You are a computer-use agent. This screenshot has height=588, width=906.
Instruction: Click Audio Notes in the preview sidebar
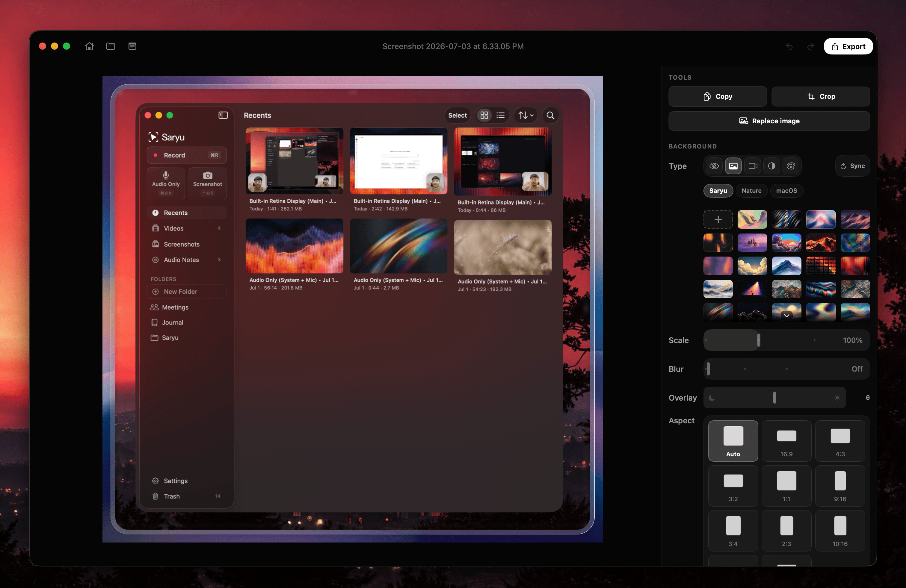pyautogui.click(x=187, y=260)
